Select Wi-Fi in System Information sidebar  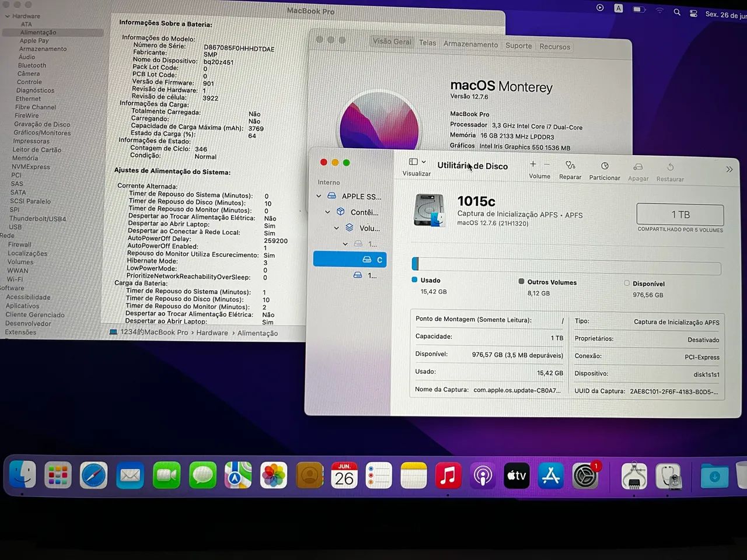(15, 279)
